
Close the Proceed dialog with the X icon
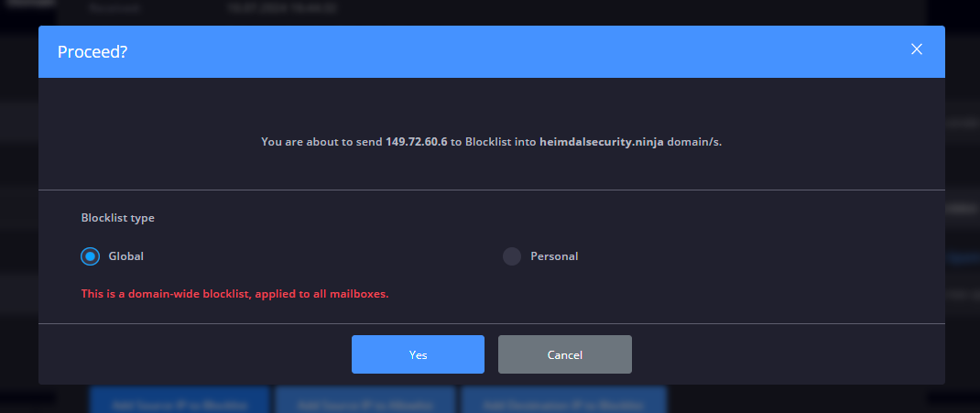[x=916, y=49]
